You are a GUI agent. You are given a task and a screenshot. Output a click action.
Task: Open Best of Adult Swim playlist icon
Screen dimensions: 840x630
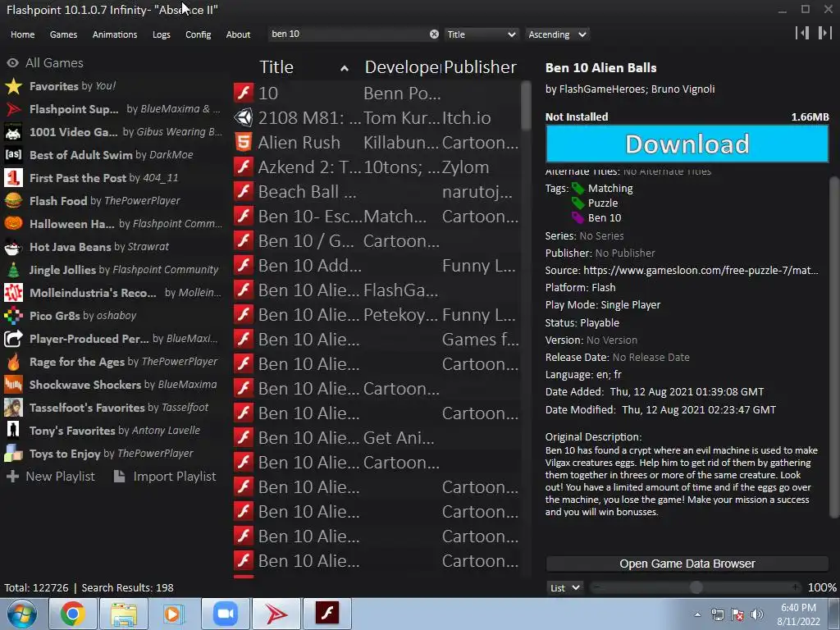[13, 155]
